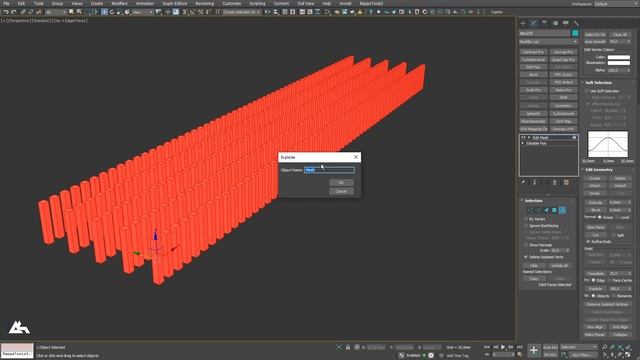Click the object color teal swatch beside name
Screen dimensions: 640x360
pyautogui.click(x=575, y=33)
